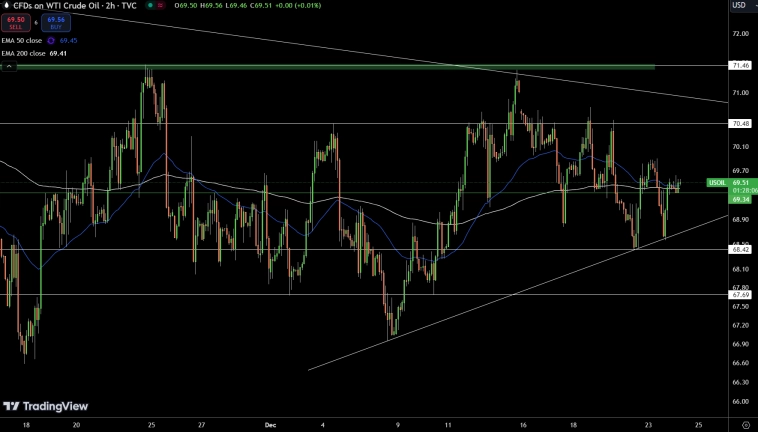
Task: Select the EMA 200 close indicator label
Action: click(23, 54)
